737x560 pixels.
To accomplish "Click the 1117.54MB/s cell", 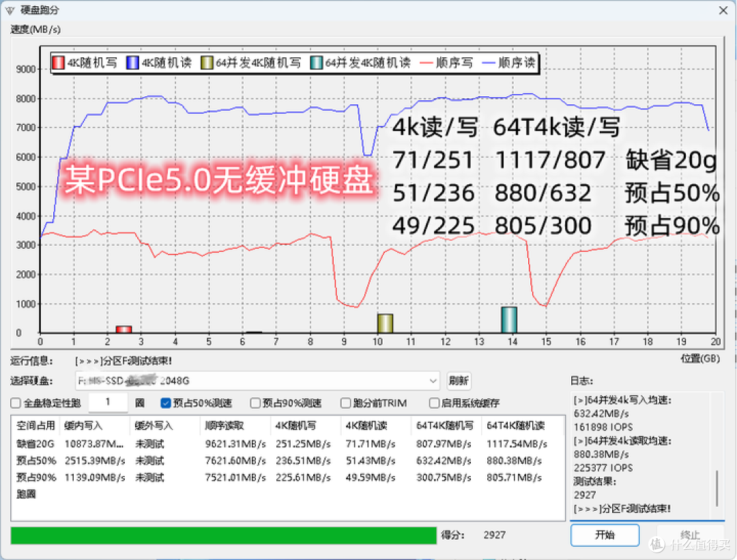I will tap(517, 444).
